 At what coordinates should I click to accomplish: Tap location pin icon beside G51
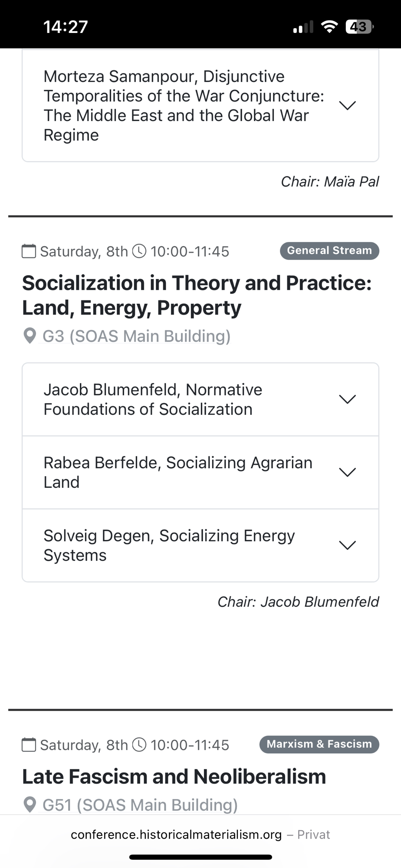(30, 805)
